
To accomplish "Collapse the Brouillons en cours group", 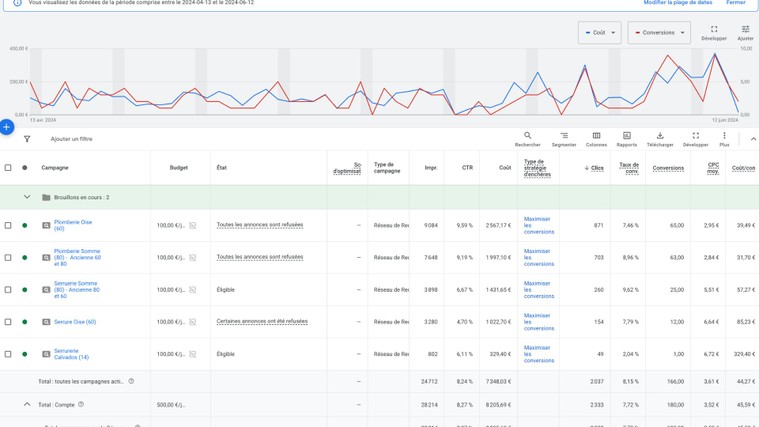I will 27,198.
